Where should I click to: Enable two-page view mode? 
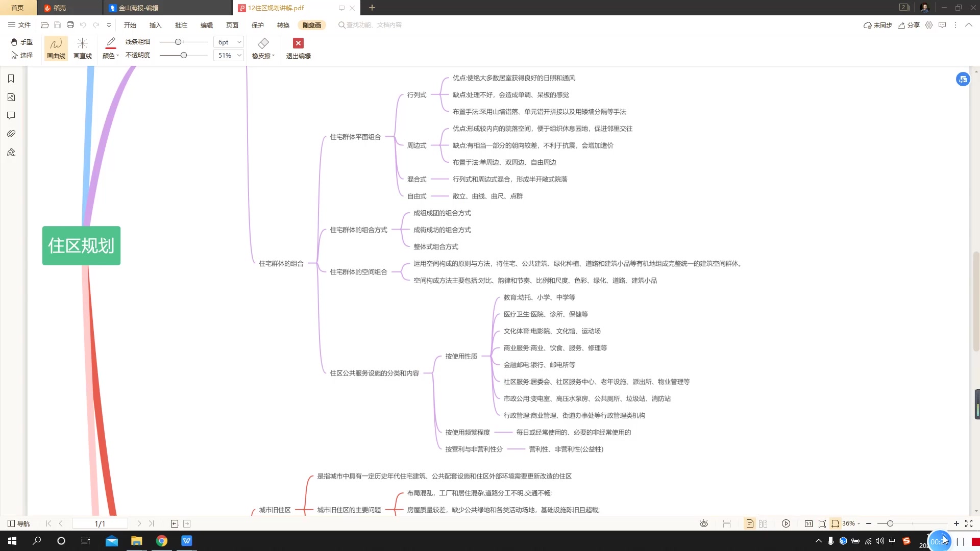tap(763, 523)
